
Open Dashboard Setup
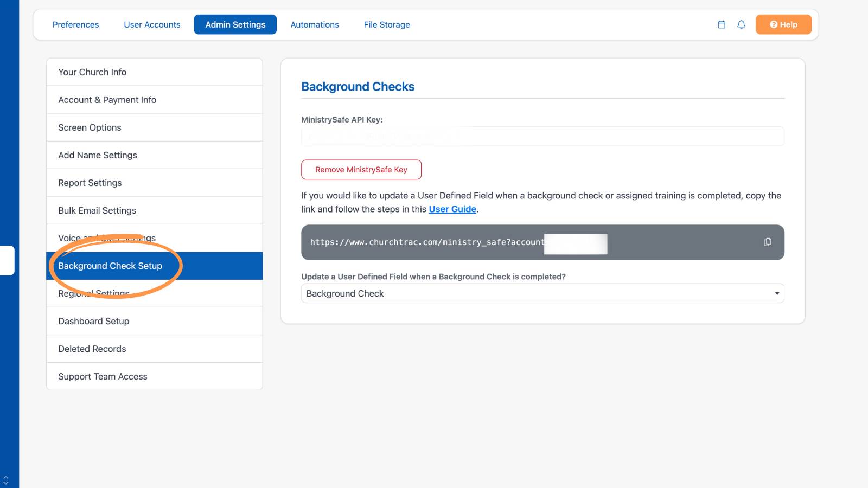[x=155, y=321]
